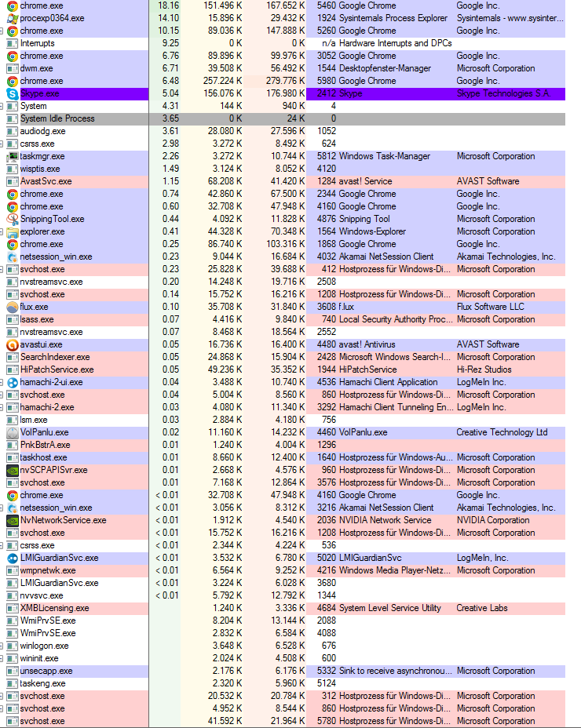581x728 pixels.
Task: Select lsass.exe process name
Action: click(x=37, y=319)
